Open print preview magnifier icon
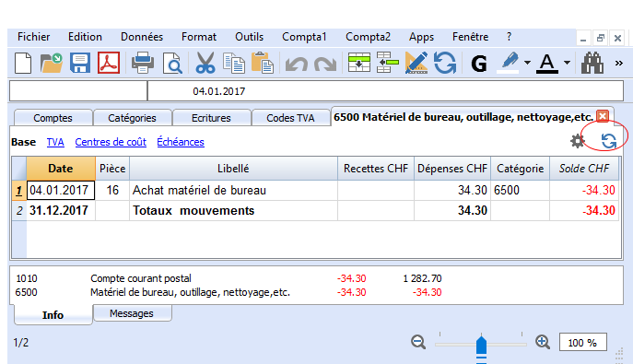Screen dimensions: 633x364 click(x=173, y=63)
